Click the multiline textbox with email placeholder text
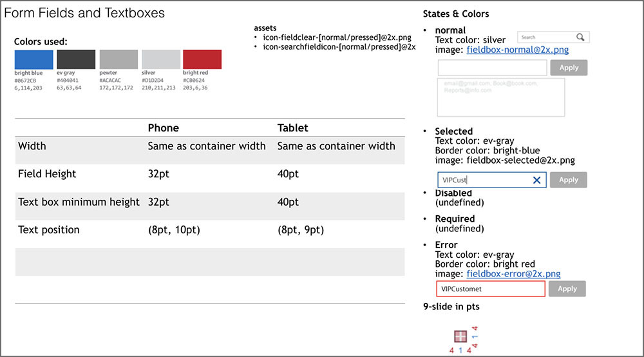644x357 pixels. (500, 97)
